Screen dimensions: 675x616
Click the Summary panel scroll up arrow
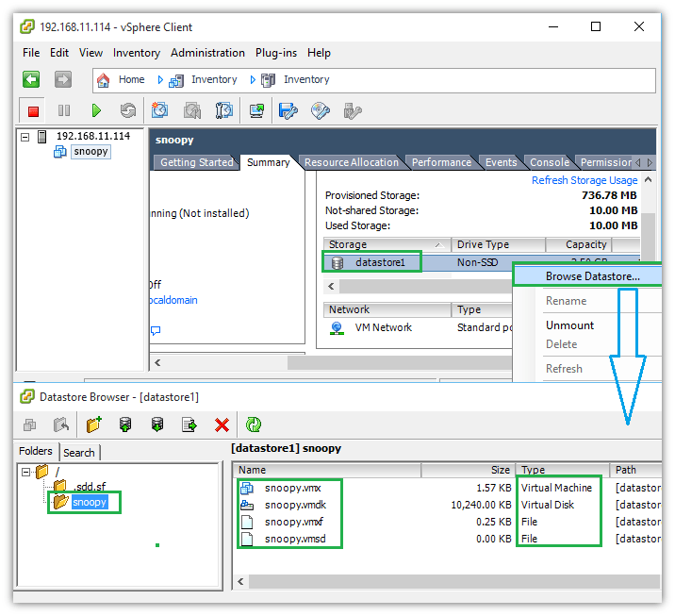coord(648,180)
